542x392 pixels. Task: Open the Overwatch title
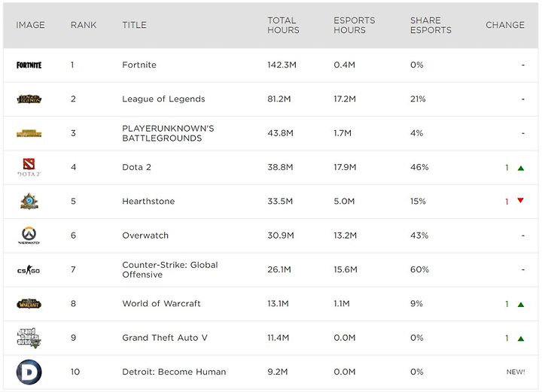[x=145, y=236]
